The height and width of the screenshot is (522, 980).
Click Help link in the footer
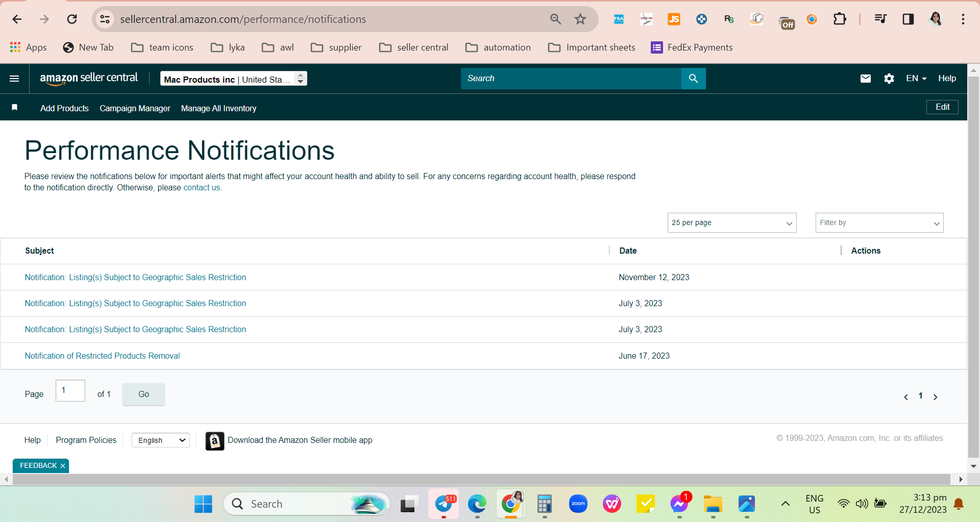pyautogui.click(x=32, y=440)
